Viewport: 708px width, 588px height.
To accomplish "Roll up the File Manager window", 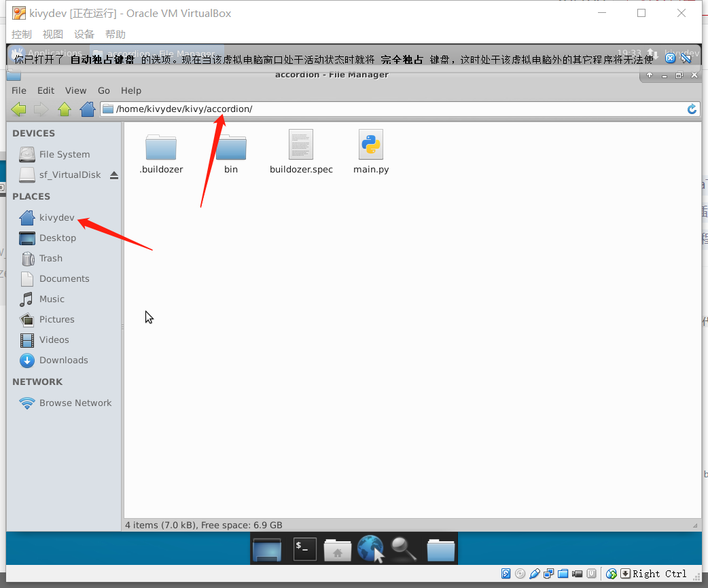I will click(650, 75).
